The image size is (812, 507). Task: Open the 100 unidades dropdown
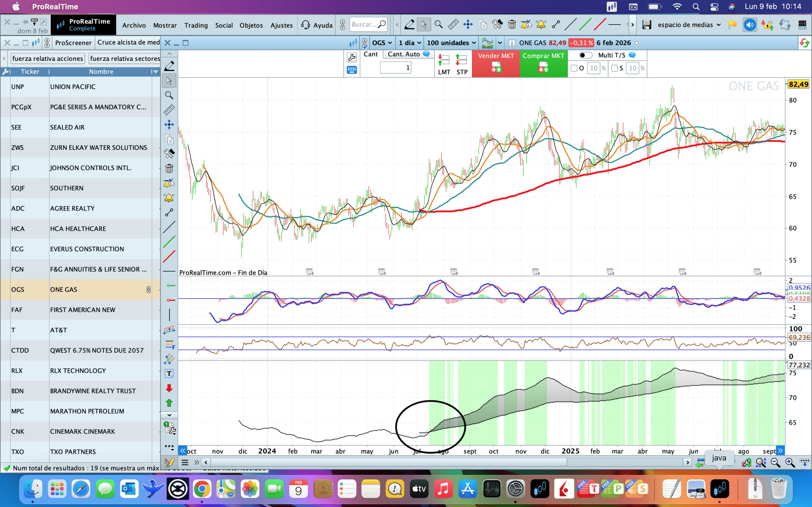click(451, 43)
